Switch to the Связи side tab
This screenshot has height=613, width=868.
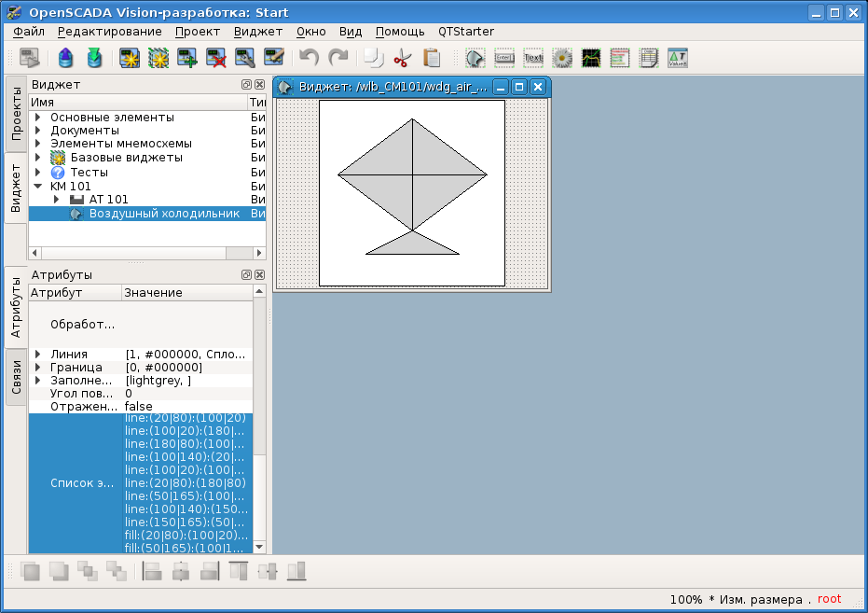coord(16,377)
